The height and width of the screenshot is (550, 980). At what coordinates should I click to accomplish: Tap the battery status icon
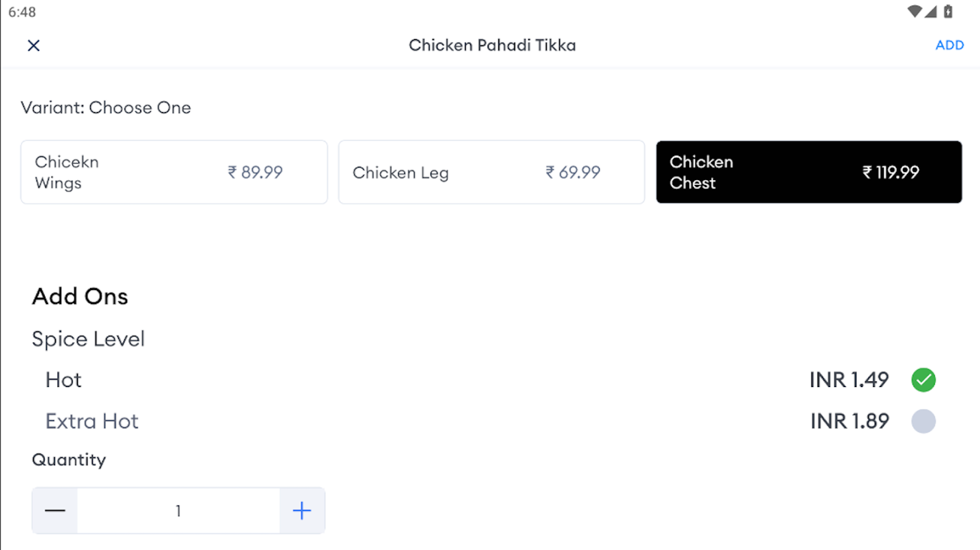pos(948,12)
